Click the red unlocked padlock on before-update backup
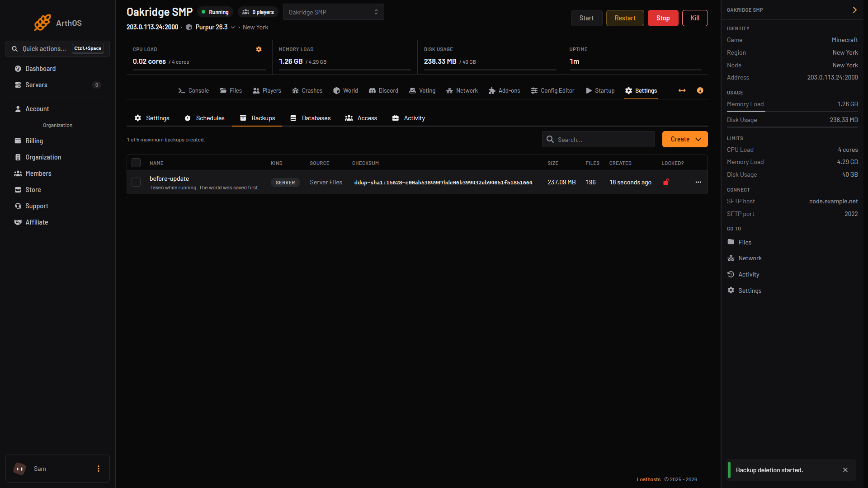Image resolution: width=868 pixels, height=488 pixels. 666,182
